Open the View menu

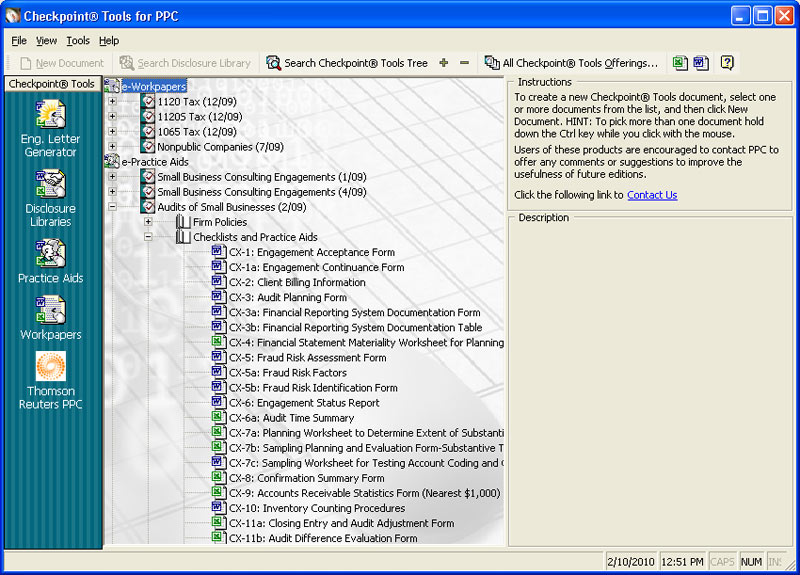[x=47, y=41]
